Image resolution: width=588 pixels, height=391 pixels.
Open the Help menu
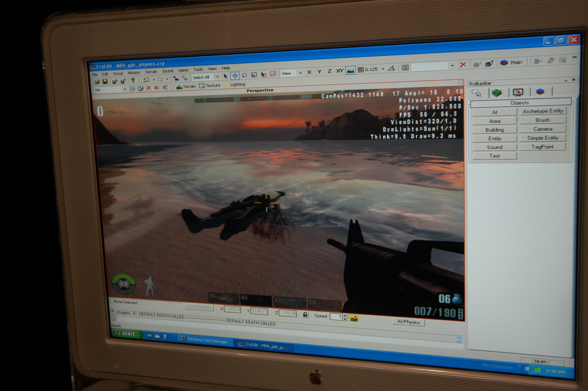click(x=226, y=68)
